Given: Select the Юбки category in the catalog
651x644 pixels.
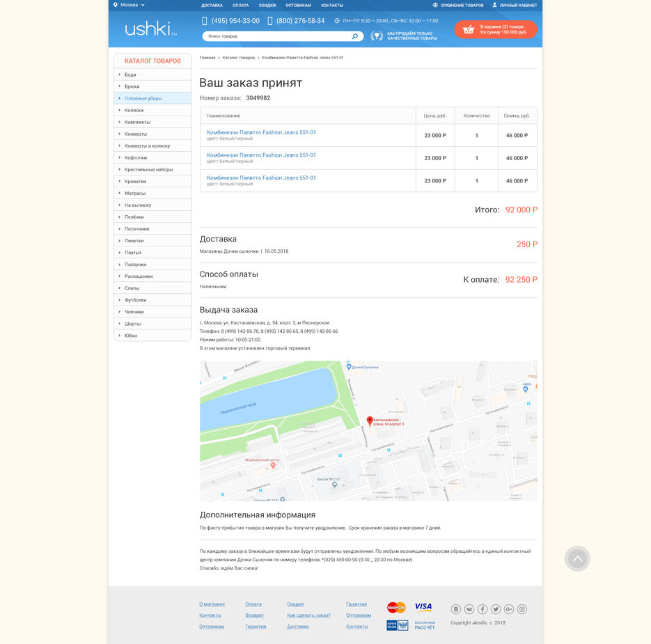Looking at the screenshot, I should (x=152, y=336).
